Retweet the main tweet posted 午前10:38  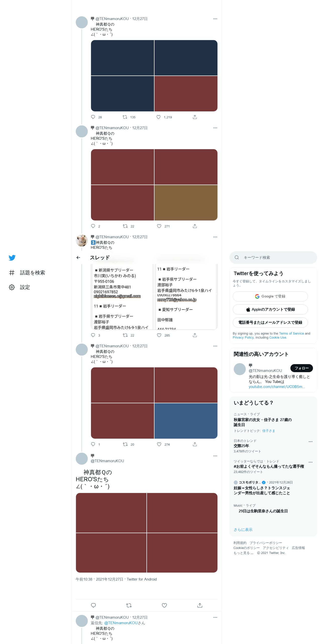(x=129, y=605)
